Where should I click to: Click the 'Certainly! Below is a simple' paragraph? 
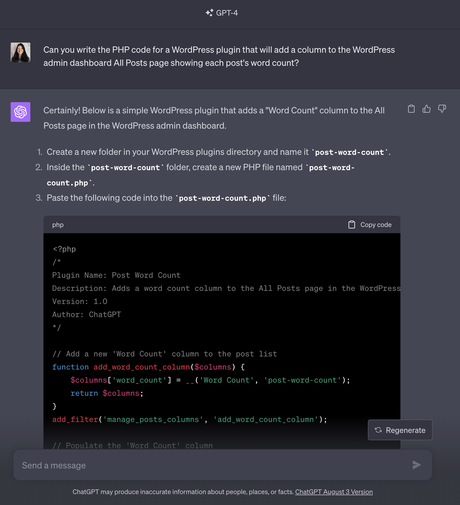click(x=214, y=118)
